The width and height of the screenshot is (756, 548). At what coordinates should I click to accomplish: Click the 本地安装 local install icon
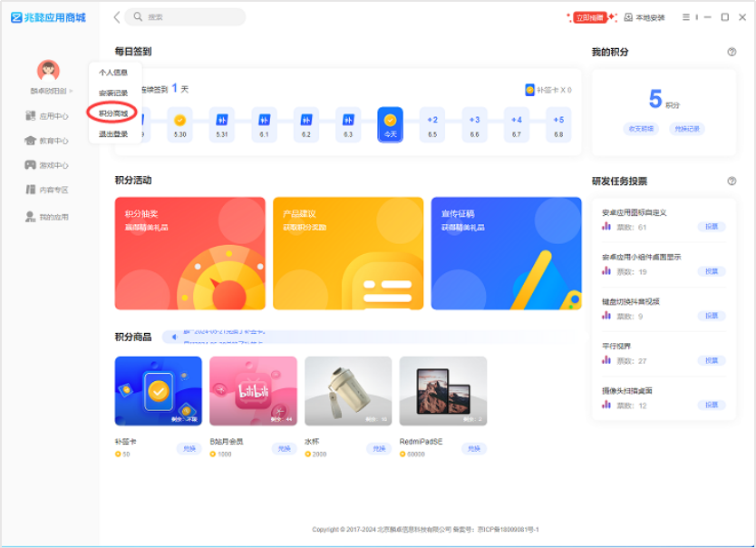click(628, 17)
